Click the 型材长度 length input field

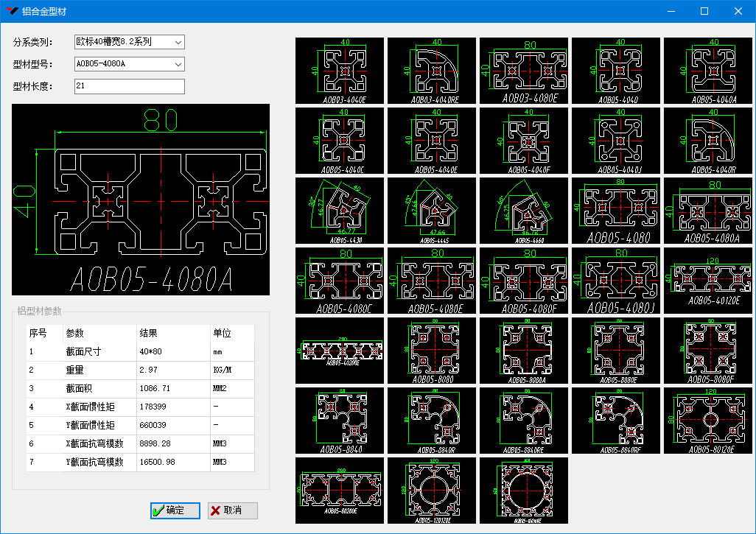129,87
